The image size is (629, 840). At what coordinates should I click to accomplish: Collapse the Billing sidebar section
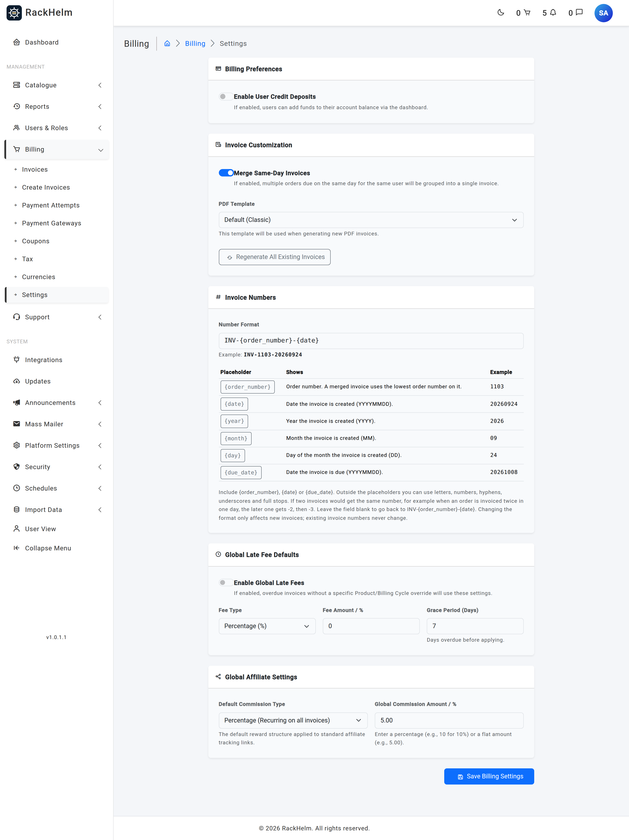pyautogui.click(x=57, y=149)
